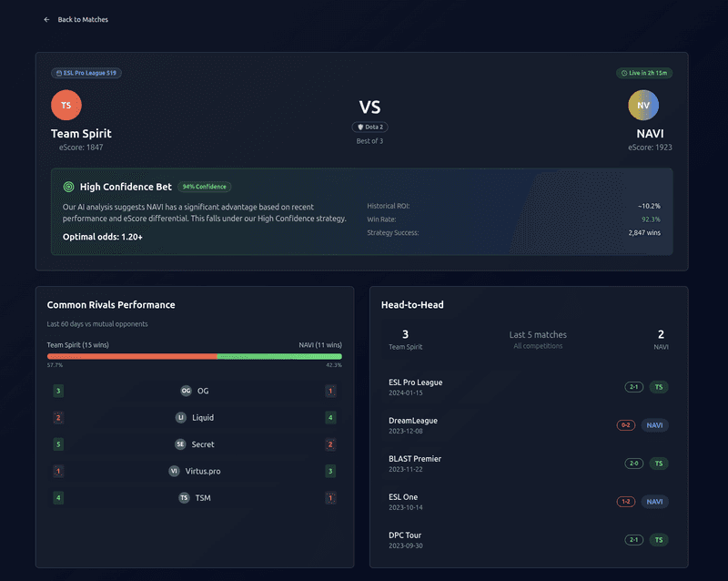
Task: Click the Last 5 matches label
Action: point(538,334)
